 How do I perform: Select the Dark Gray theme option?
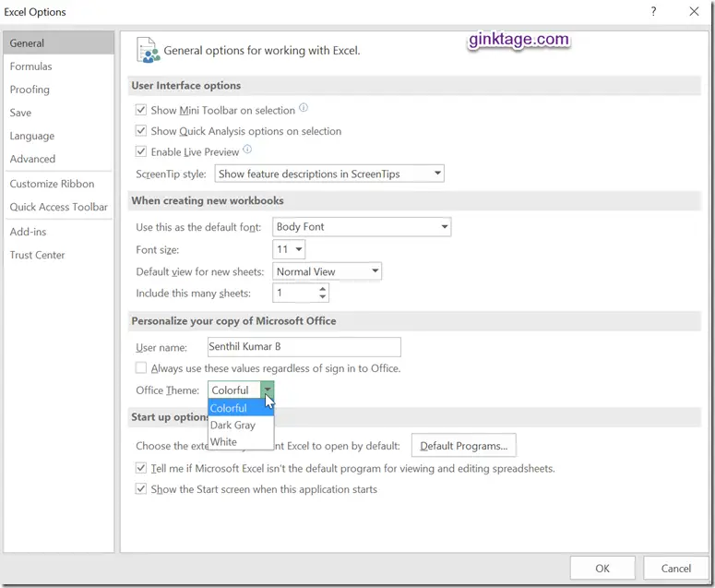click(x=241, y=425)
